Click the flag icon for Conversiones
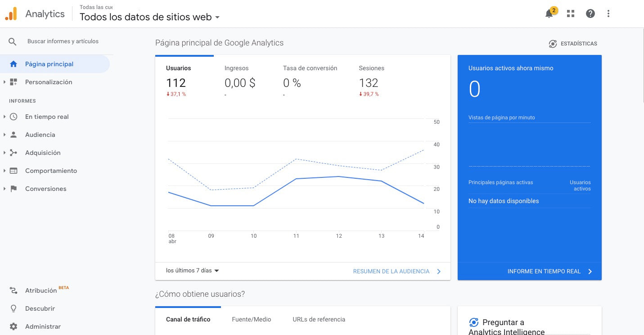This screenshot has width=644, height=335. coord(14,189)
